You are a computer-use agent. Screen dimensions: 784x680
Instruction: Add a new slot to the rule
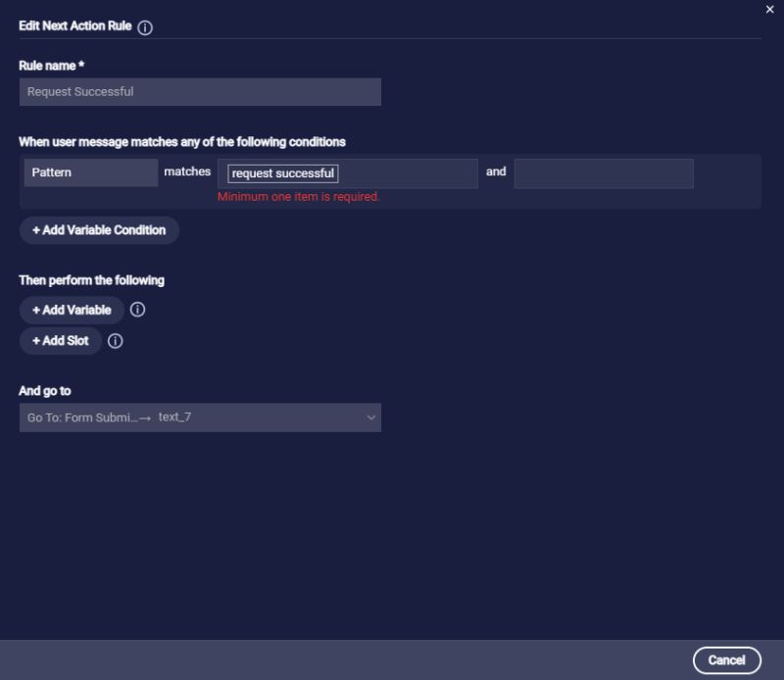tap(61, 341)
